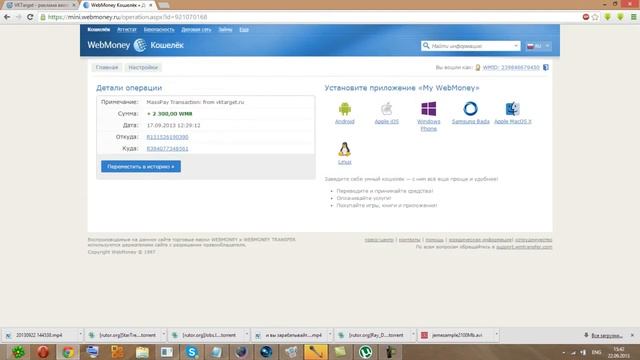Open uTorrent from the taskbar
This screenshot has height=360, width=640.
point(365,352)
